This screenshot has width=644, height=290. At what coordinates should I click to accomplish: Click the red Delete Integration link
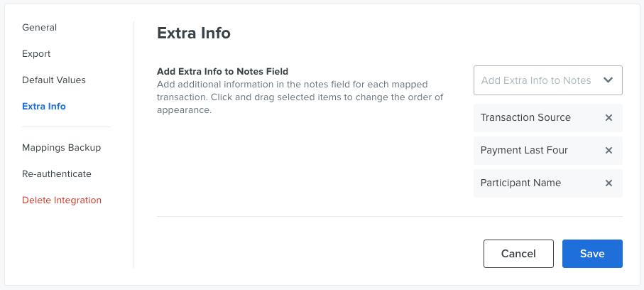pyautogui.click(x=62, y=200)
